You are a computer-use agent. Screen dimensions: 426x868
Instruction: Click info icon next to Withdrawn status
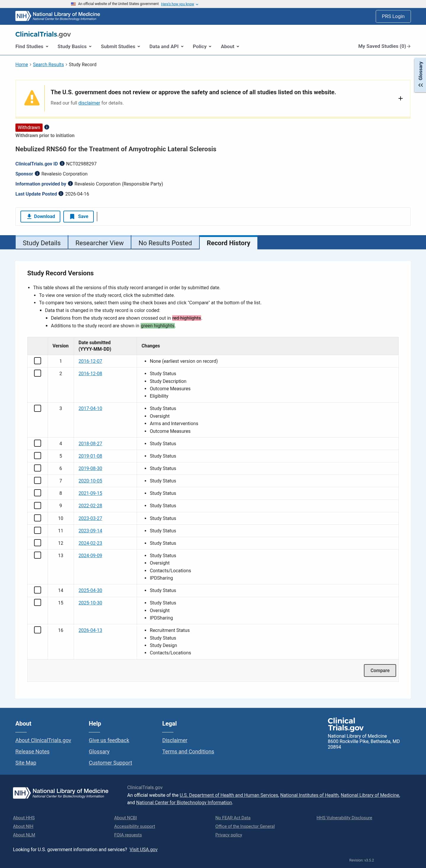click(47, 127)
